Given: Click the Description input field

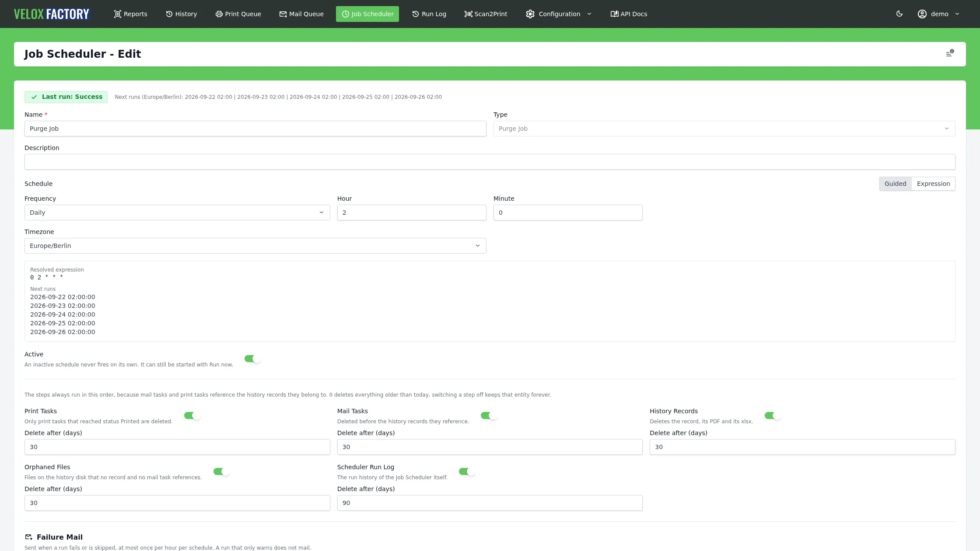Looking at the screenshot, I should (490, 162).
